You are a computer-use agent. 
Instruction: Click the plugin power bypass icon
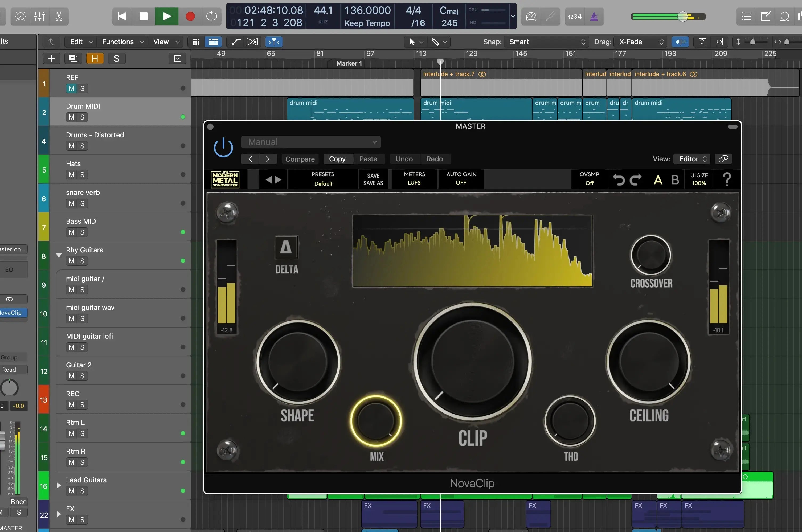click(223, 148)
